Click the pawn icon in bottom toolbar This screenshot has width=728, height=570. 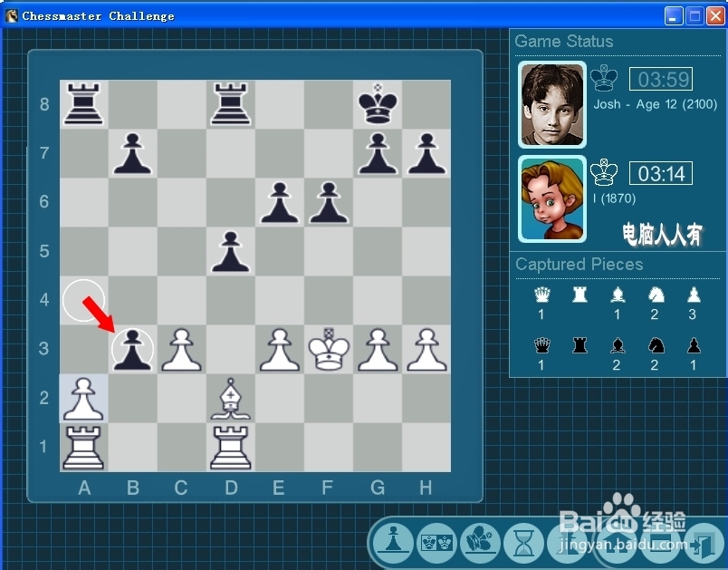coord(393,541)
